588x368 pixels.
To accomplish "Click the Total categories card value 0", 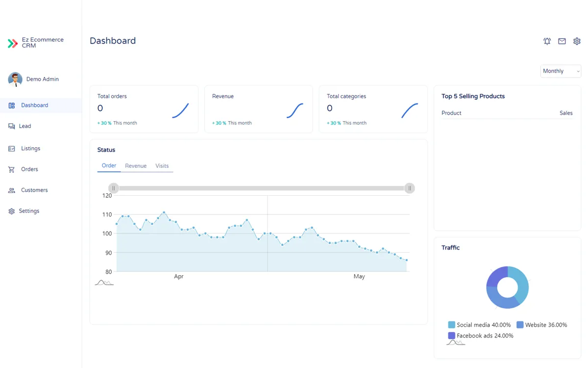I will click(330, 108).
